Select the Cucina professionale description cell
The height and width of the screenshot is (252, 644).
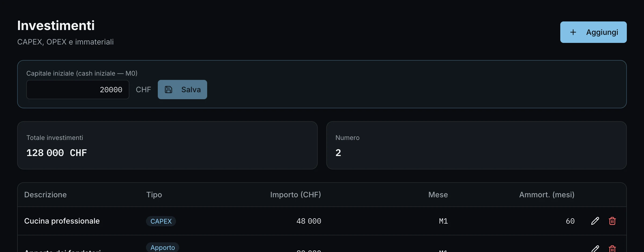pyautogui.click(x=62, y=221)
